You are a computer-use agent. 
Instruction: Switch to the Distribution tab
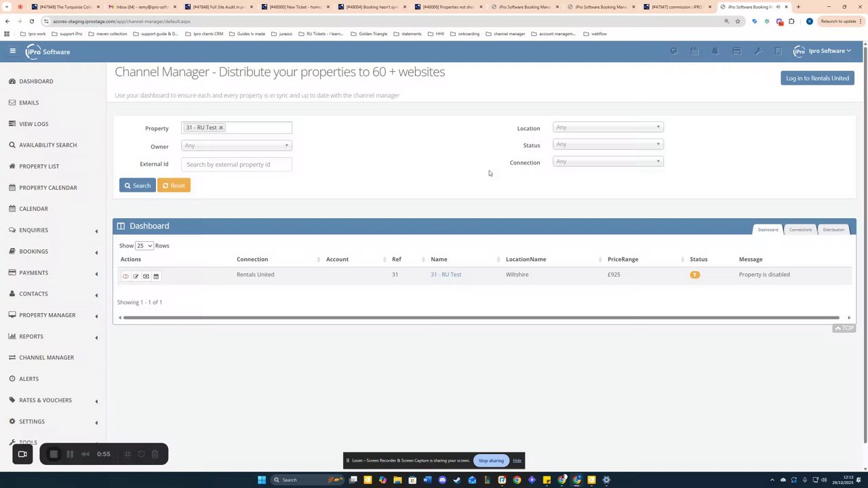tap(833, 230)
